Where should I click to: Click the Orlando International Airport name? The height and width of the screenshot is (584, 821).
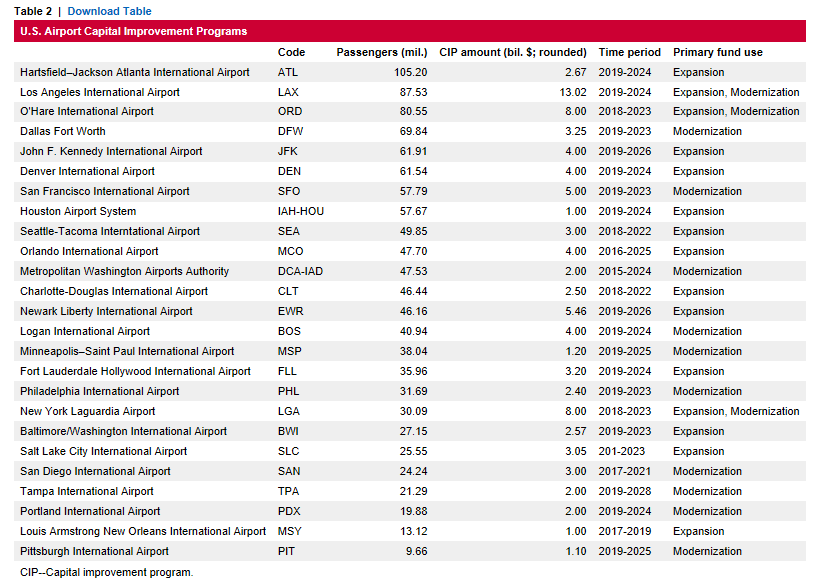pyautogui.click(x=89, y=251)
